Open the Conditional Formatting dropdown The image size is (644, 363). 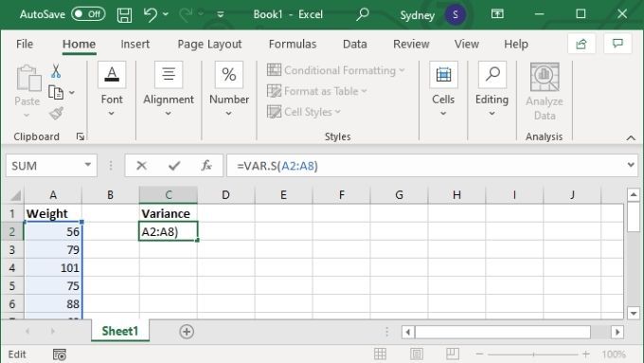(335, 70)
